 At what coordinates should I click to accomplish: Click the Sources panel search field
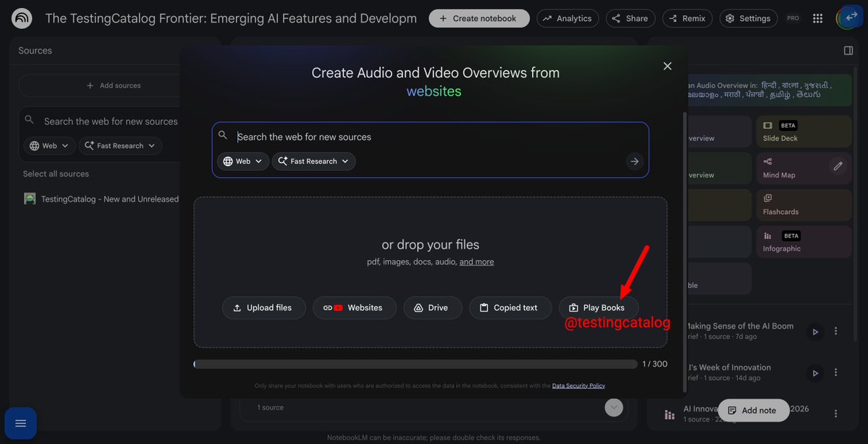coord(111,121)
